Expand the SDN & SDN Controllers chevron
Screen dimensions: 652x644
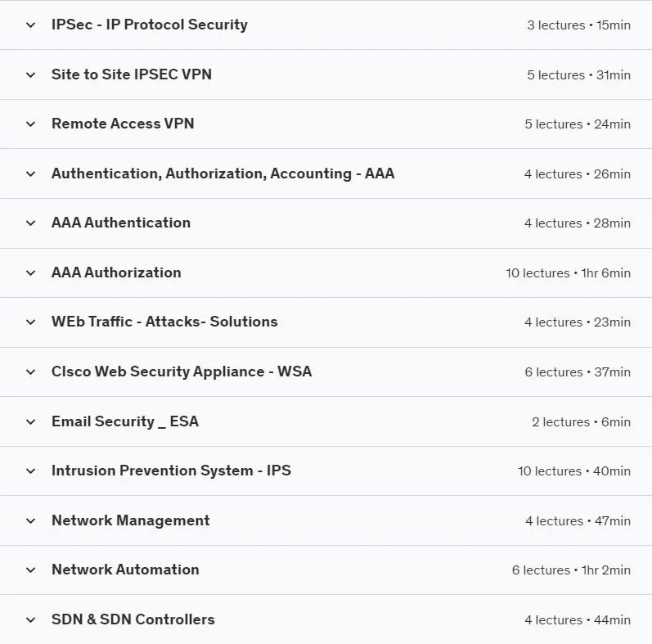point(31,620)
